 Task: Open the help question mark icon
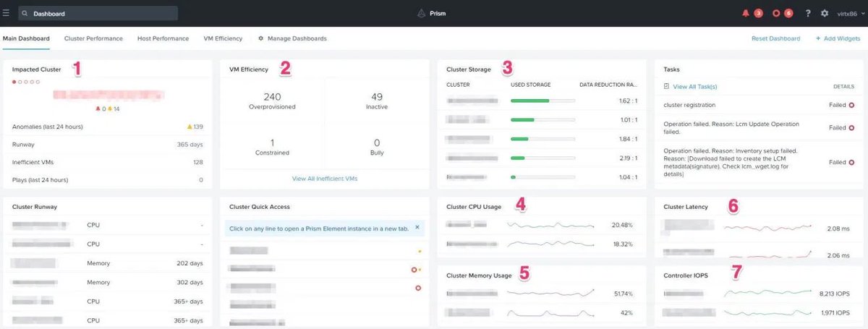(x=807, y=13)
